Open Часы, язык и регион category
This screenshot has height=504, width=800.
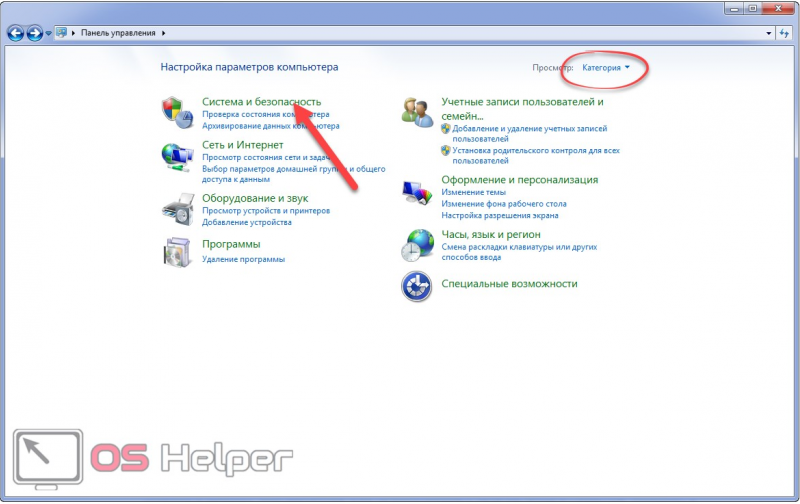[491, 234]
